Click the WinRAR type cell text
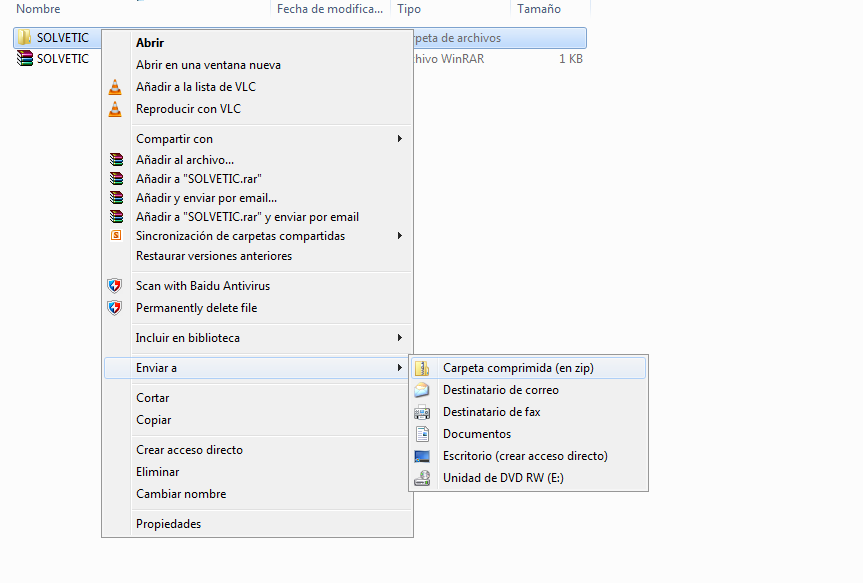 449,59
